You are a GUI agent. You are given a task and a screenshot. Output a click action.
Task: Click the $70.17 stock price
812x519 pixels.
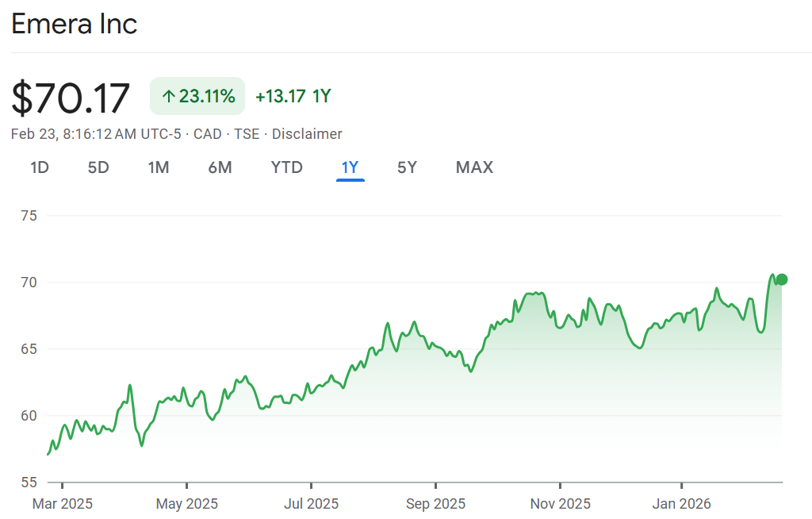(x=71, y=98)
